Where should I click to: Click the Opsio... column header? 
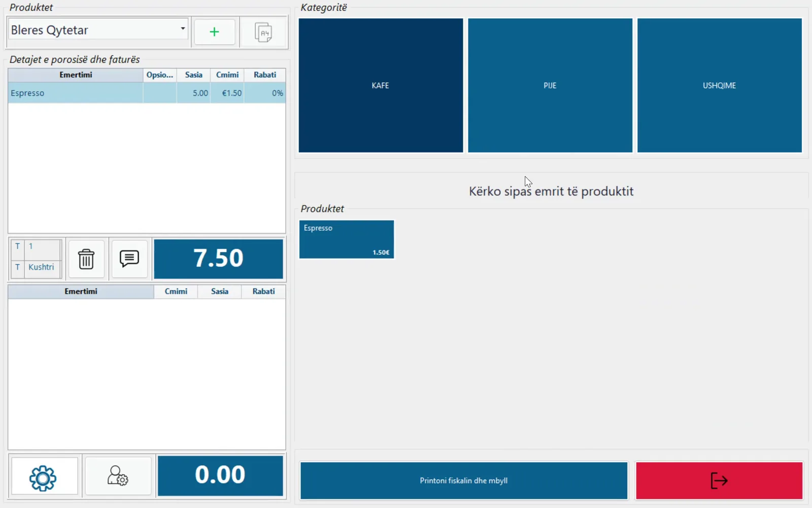(160, 75)
